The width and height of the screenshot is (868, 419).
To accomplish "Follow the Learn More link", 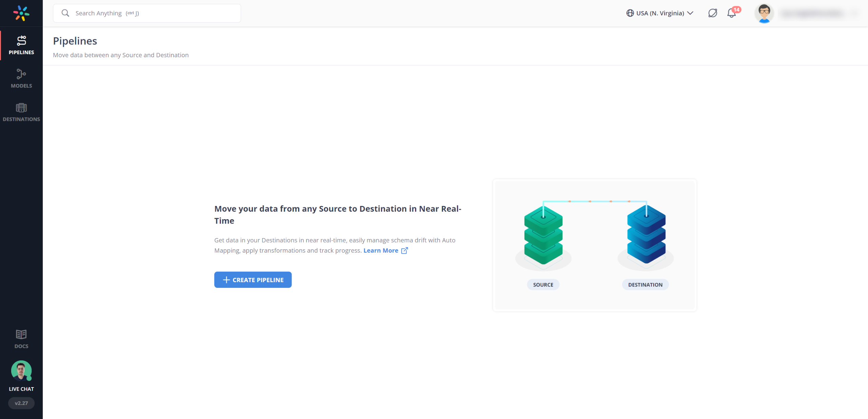I will tap(380, 250).
